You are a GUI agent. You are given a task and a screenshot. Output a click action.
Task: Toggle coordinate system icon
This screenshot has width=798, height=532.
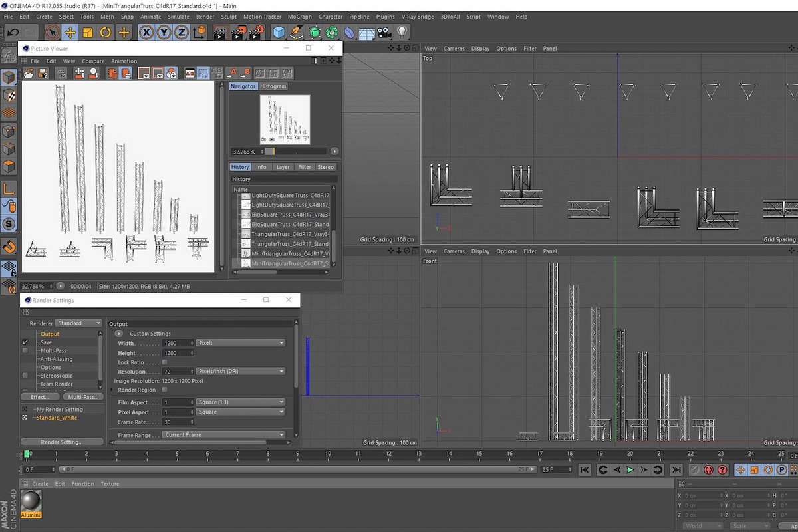[x=199, y=32]
